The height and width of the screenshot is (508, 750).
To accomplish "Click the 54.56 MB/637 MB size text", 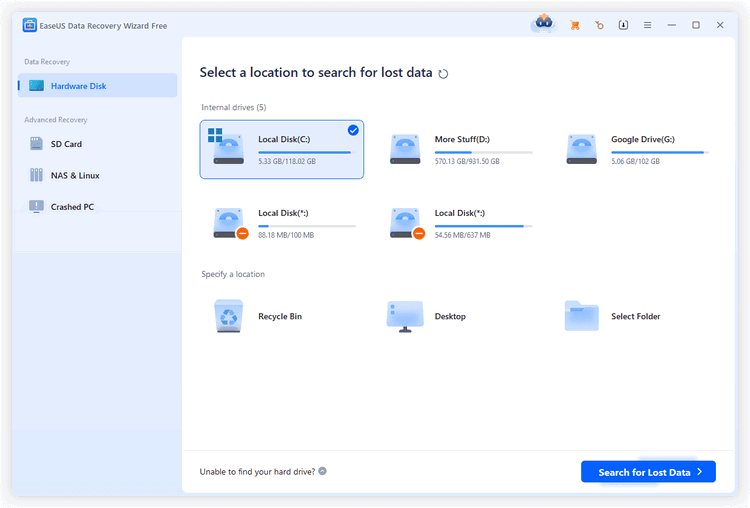I will [x=463, y=235].
